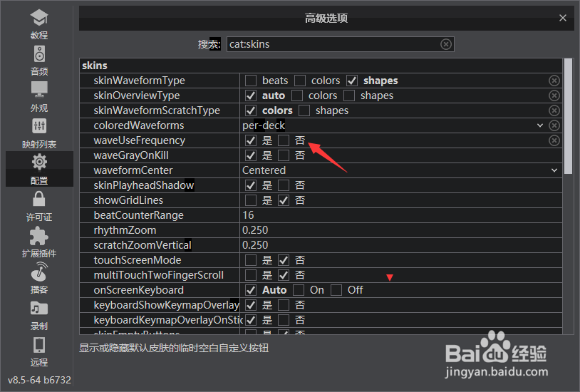
Task: Check colors for skinWaveformType
Action: pos(299,81)
